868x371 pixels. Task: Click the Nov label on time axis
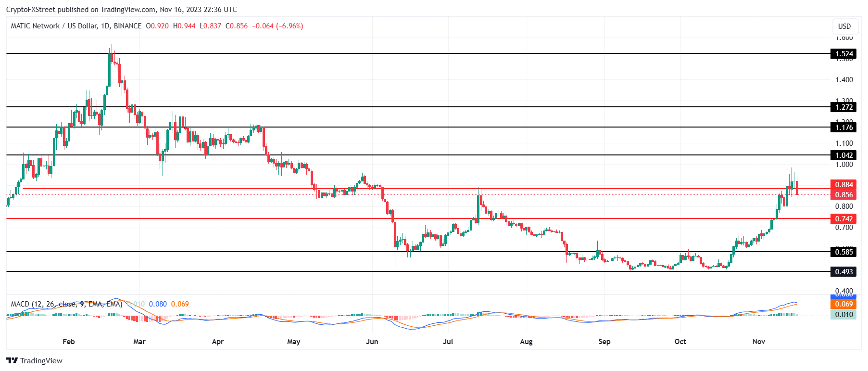tap(759, 342)
